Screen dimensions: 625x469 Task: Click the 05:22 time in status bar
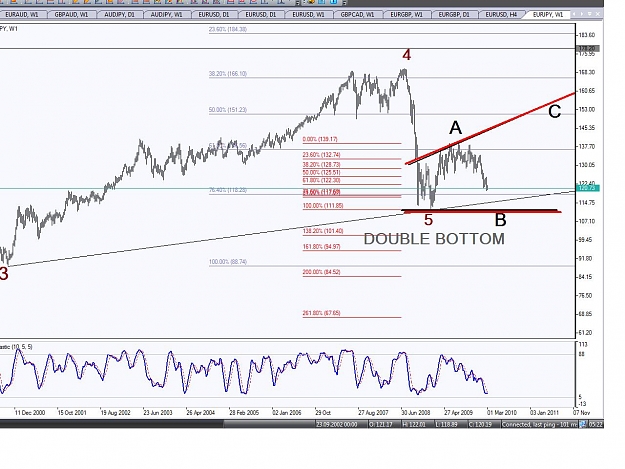pyautogui.click(x=596, y=424)
